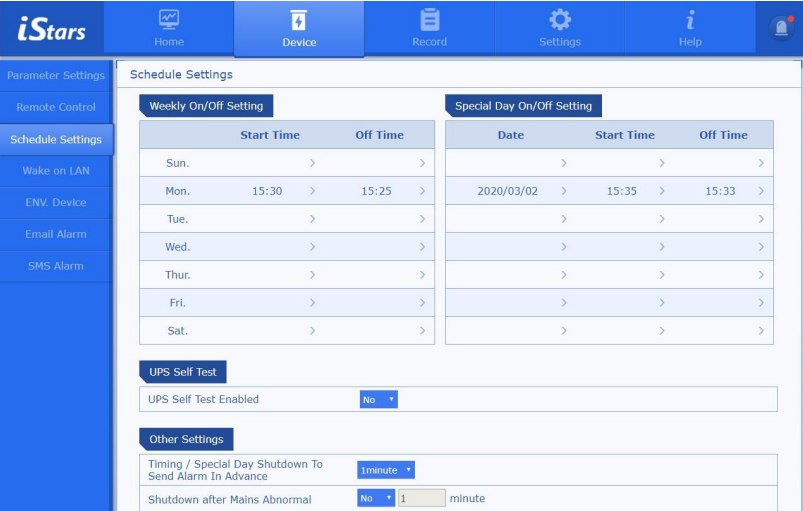This screenshot has width=803, height=511.
Task: Click the Mains Abnormal minute input field
Action: click(x=421, y=499)
